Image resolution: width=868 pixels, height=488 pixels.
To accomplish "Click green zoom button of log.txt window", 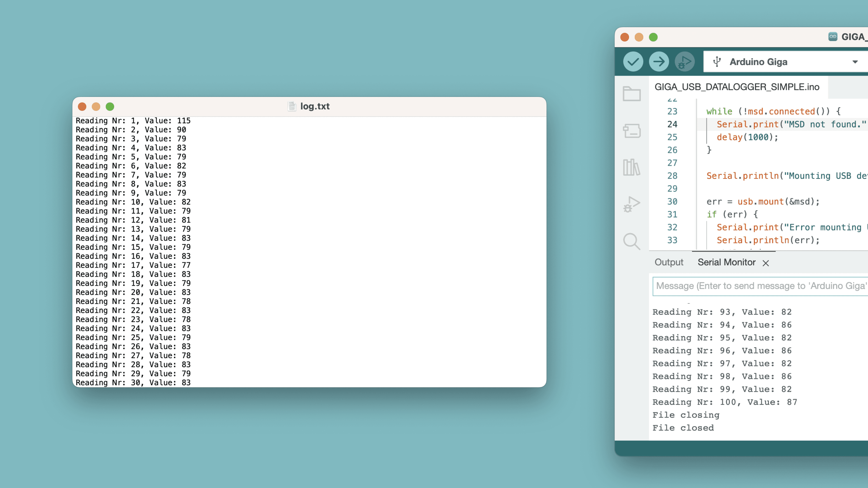I will 110,107.
